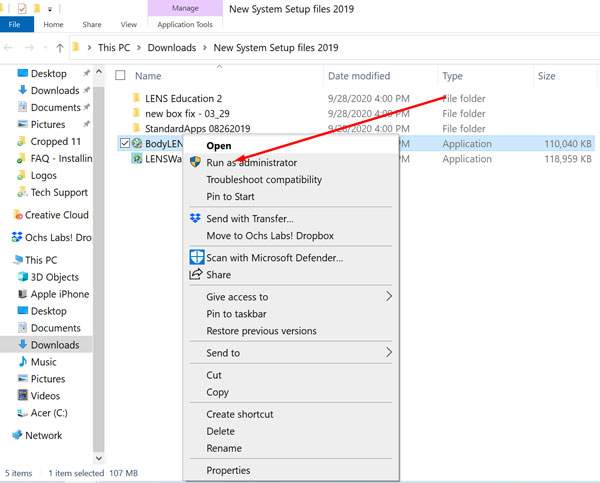The width and height of the screenshot is (600, 483).
Task: Sort by the Date modified column header
Action: pyautogui.click(x=359, y=76)
